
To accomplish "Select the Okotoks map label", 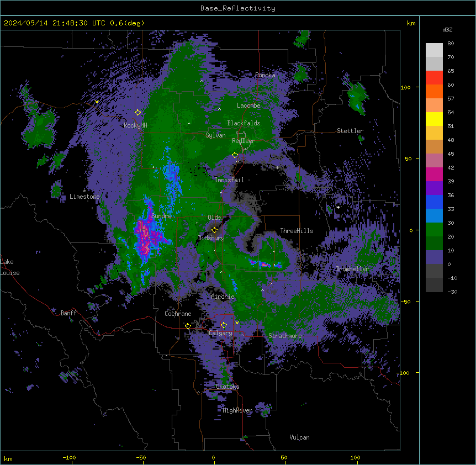I will pyautogui.click(x=228, y=387).
